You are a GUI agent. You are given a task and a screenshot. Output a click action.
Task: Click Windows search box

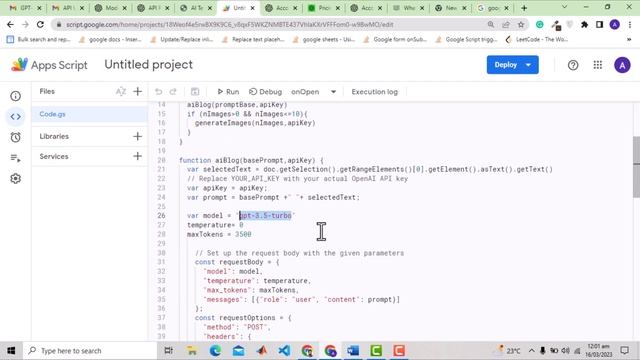coord(90,351)
